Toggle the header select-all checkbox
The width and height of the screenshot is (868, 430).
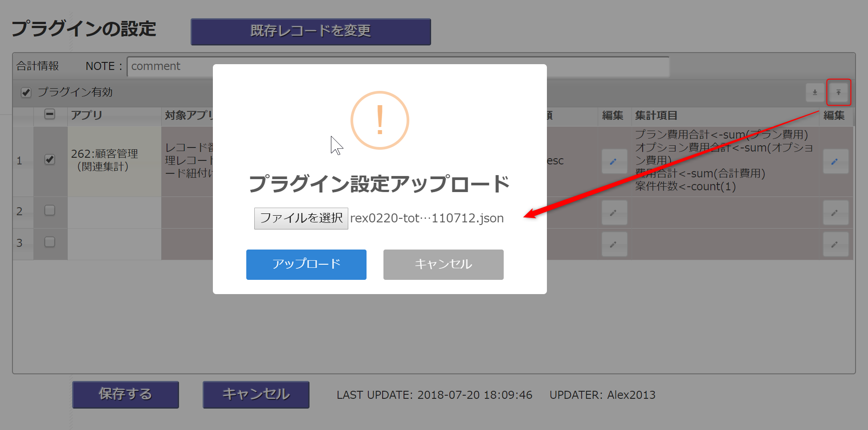click(x=50, y=115)
